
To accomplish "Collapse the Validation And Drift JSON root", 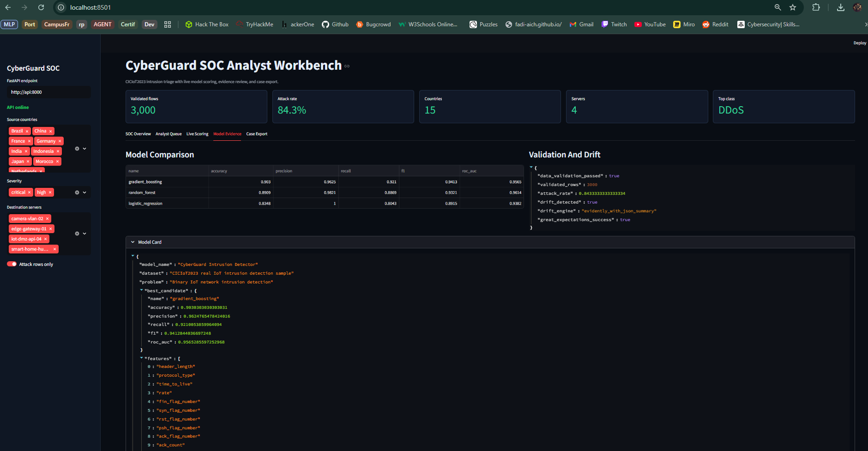I will tap(531, 167).
